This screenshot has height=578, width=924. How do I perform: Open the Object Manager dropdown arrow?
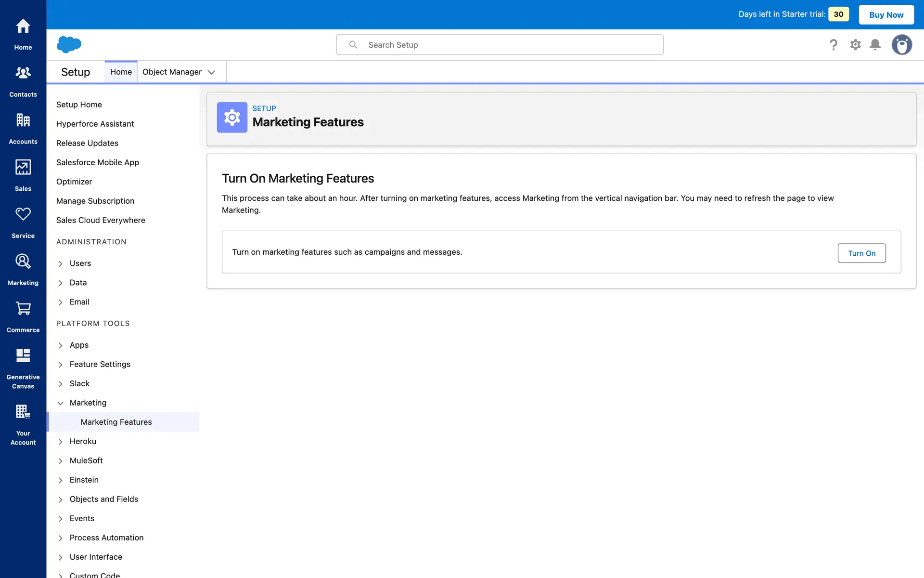211,72
